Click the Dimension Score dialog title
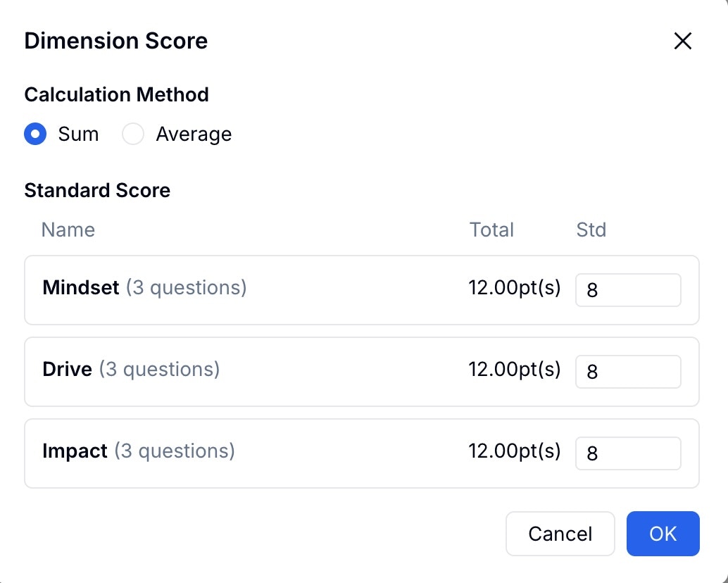The height and width of the screenshot is (583, 728). pos(115,41)
